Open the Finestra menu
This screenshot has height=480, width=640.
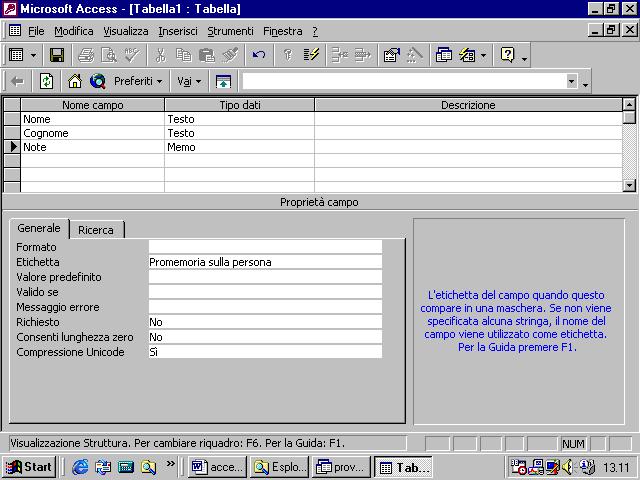click(x=283, y=31)
